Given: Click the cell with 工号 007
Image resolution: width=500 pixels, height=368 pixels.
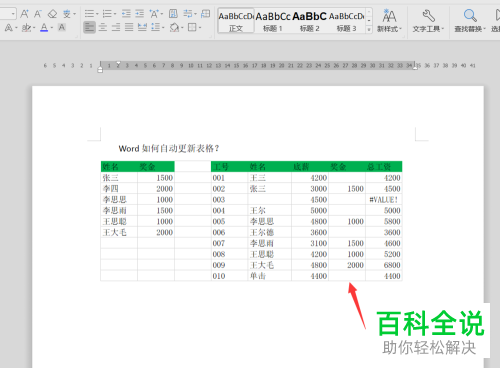Looking at the screenshot, I should coord(230,243).
